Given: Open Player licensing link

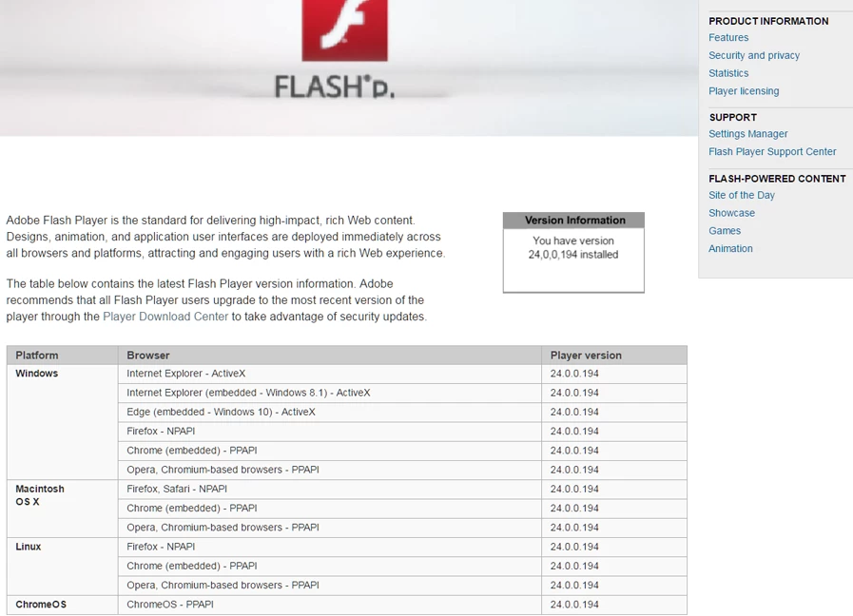Looking at the screenshot, I should (x=744, y=91).
